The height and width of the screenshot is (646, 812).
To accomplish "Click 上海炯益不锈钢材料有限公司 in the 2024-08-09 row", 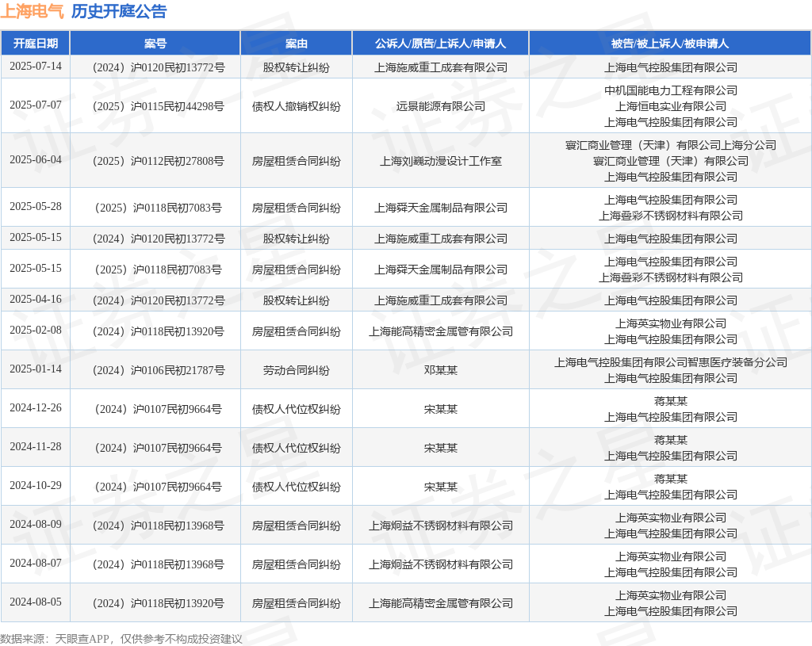I will [440, 526].
